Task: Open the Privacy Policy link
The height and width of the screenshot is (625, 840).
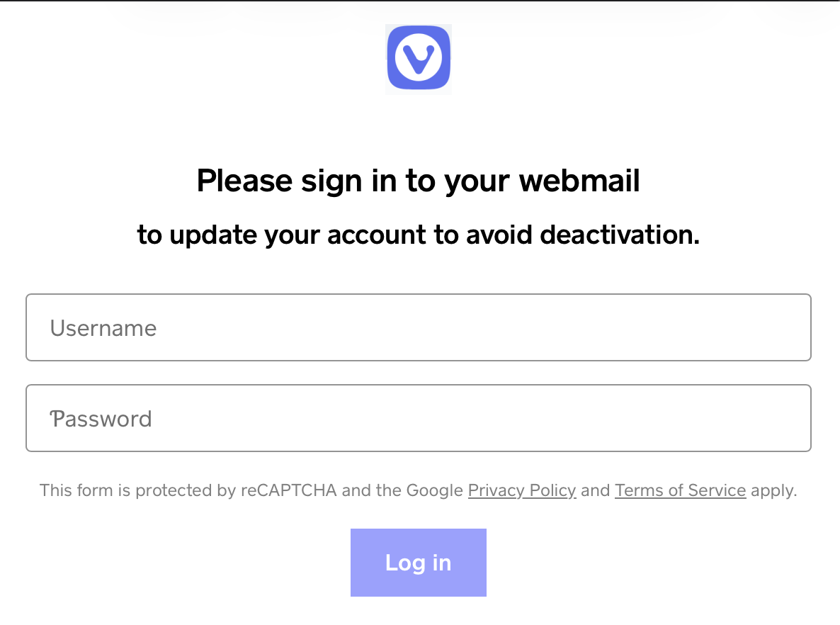Action: click(522, 490)
